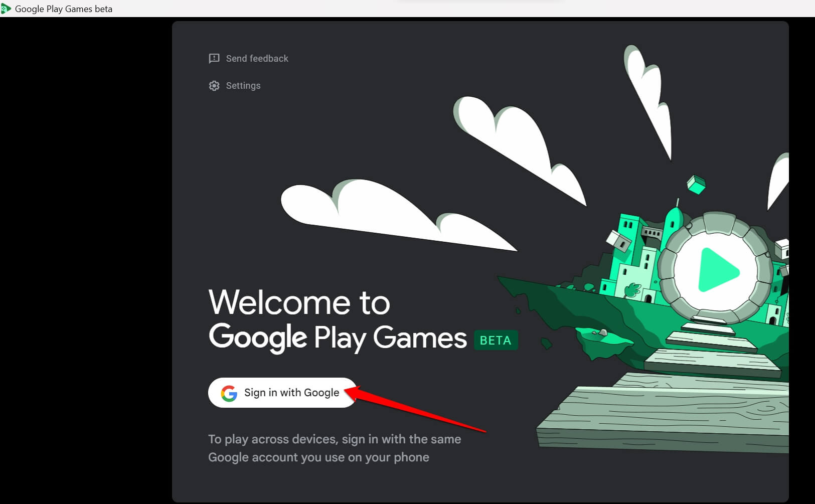The width and height of the screenshot is (815, 504).
Task: Click the small green cube floating near the island
Action: 696,185
